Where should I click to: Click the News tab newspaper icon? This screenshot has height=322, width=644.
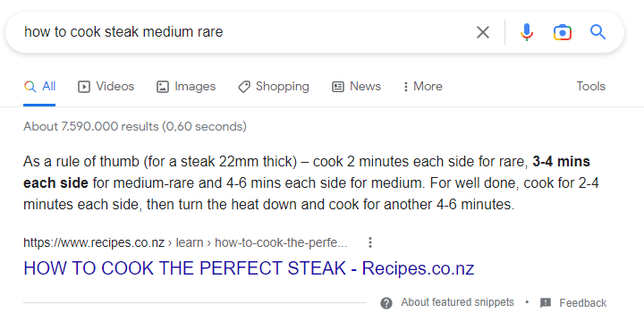tap(338, 87)
